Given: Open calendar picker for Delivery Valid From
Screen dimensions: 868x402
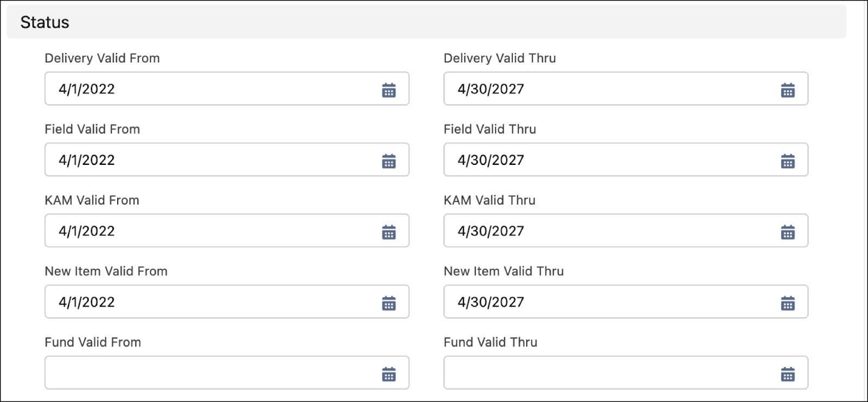Looking at the screenshot, I should point(388,90).
